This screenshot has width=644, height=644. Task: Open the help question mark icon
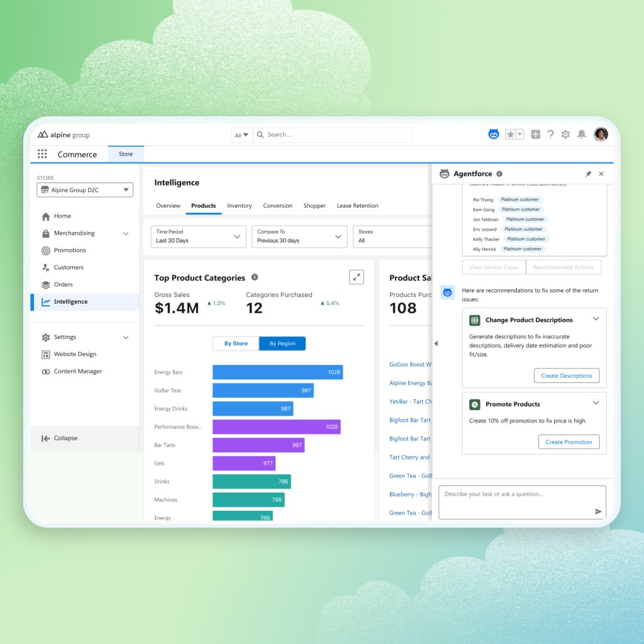[551, 135]
